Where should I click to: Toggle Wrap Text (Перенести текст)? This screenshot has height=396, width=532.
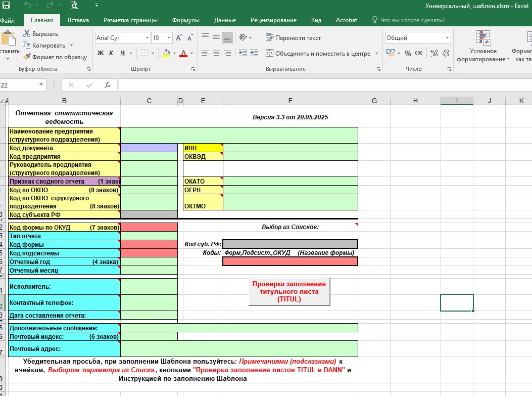293,38
